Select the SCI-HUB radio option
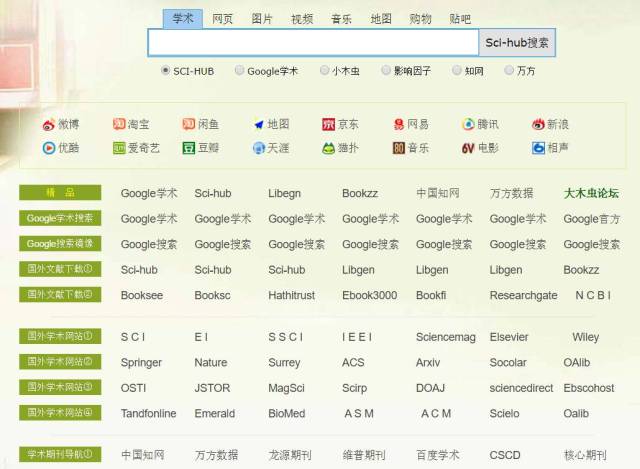This screenshot has width=640, height=469. coord(165,70)
